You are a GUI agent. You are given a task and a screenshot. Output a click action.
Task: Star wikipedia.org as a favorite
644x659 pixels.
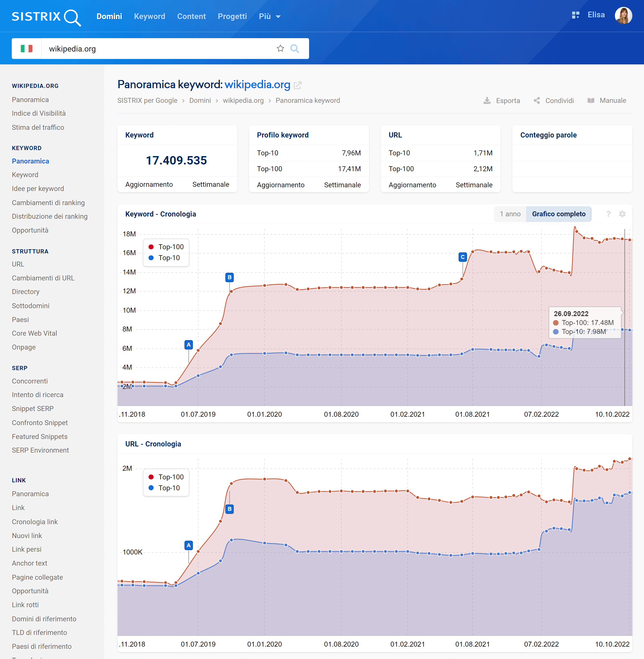tap(280, 49)
